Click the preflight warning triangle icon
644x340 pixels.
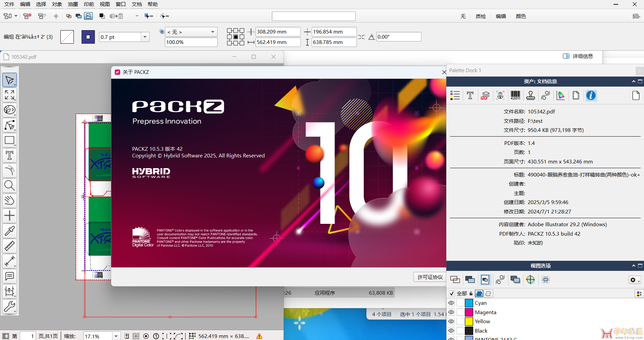(259, 336)
